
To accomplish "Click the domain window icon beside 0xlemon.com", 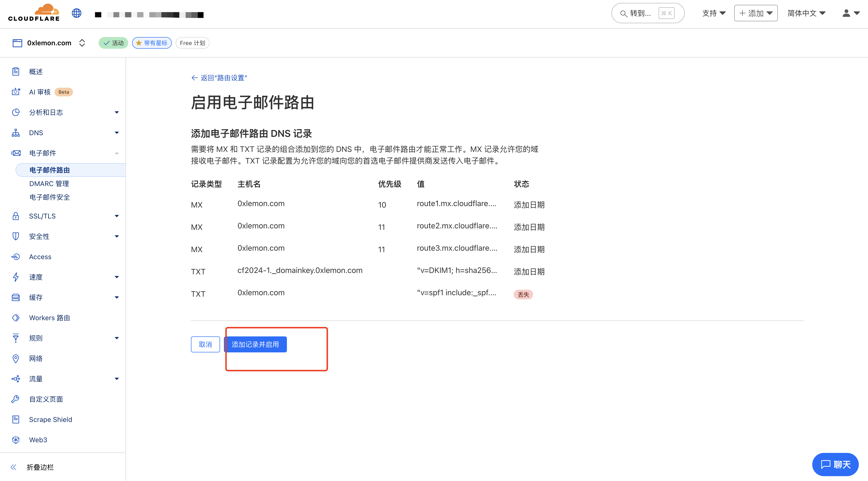I will pyautogui.click(x=17, y=43).
